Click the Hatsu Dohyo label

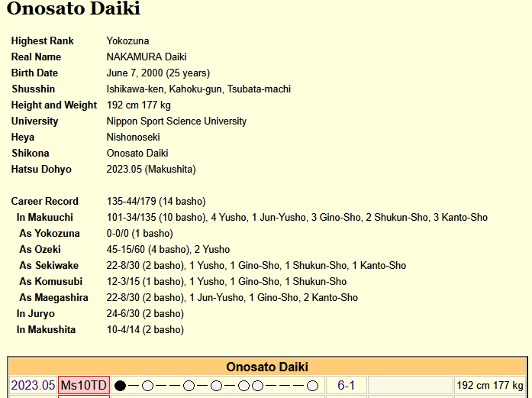click(41, 169)
